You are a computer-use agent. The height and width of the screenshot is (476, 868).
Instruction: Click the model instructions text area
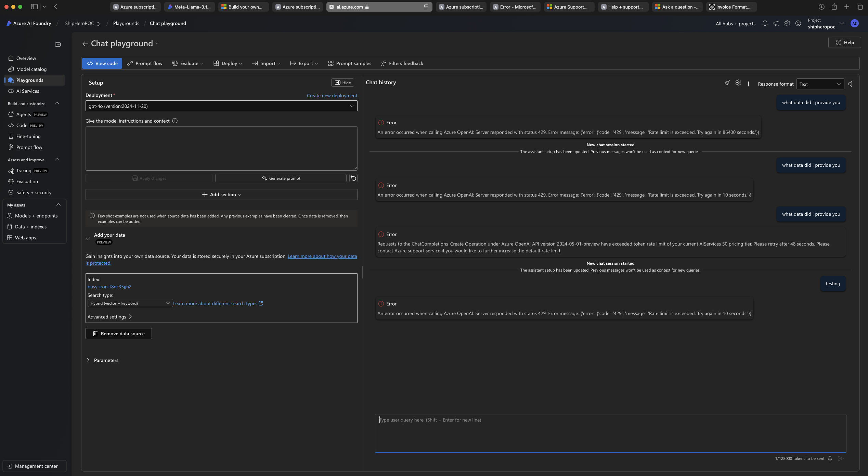[221, 148]
